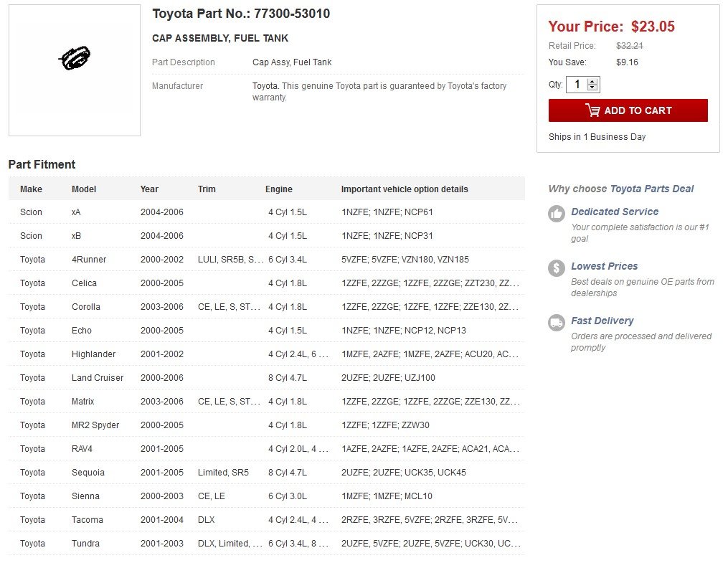Screen dimensions: 728x563
Task: Select the Scion xB model cell
Action: pos(76,236)
